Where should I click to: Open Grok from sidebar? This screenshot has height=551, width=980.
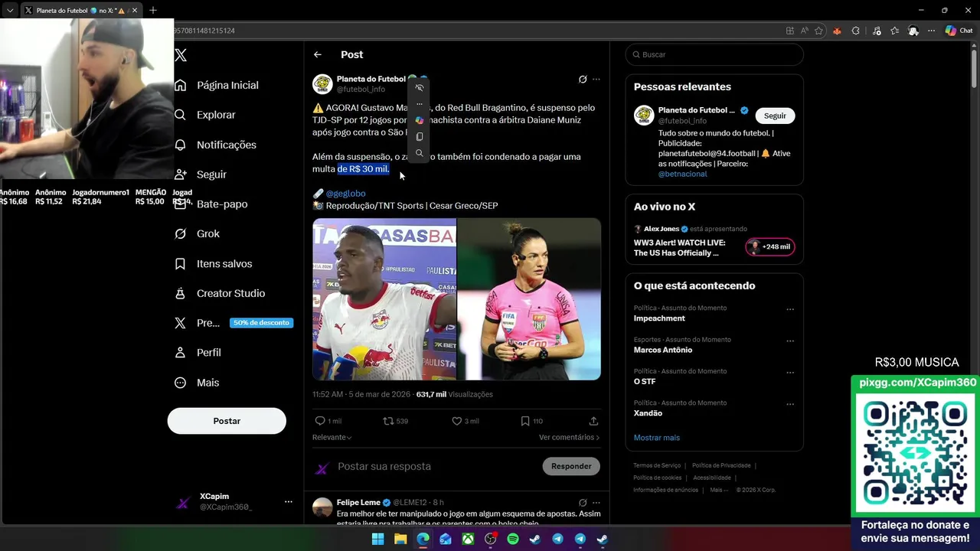click(197, 233)
